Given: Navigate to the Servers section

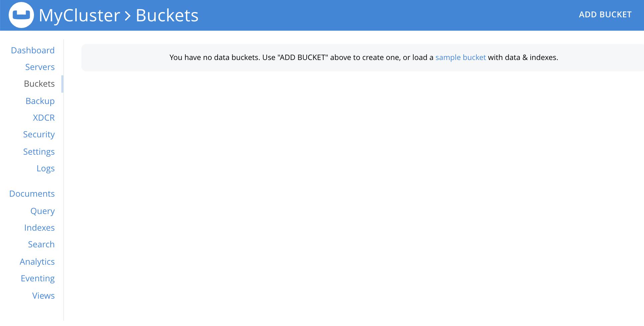Looking at the screenshot, I should coord(40,67).
